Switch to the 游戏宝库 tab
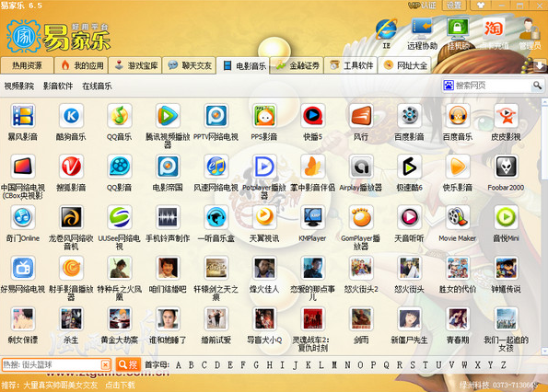The width and height of the screenshot is (548, 392). pos(134,65)
